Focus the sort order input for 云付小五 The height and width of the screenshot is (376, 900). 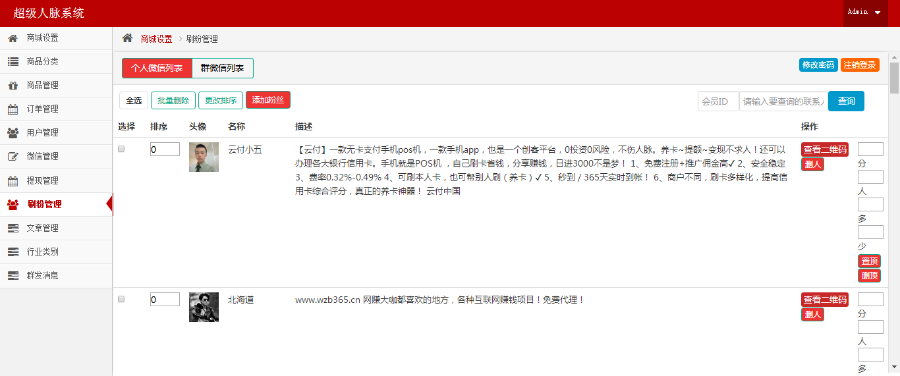pos(165,149)
